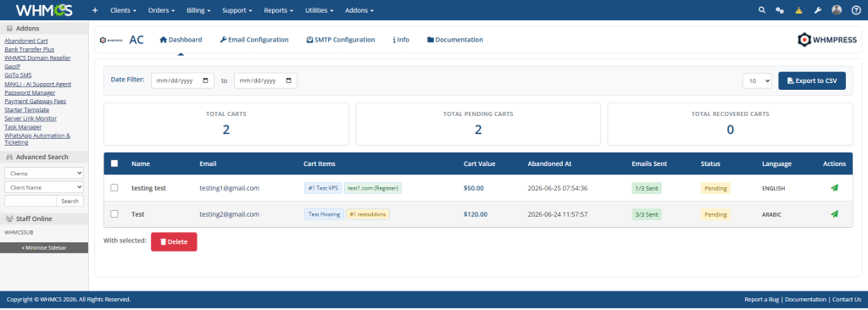The width and height of the screenshot is (868, 310).
Task: Open start date calendar picker icon
Action: click(x=205, y=80)
